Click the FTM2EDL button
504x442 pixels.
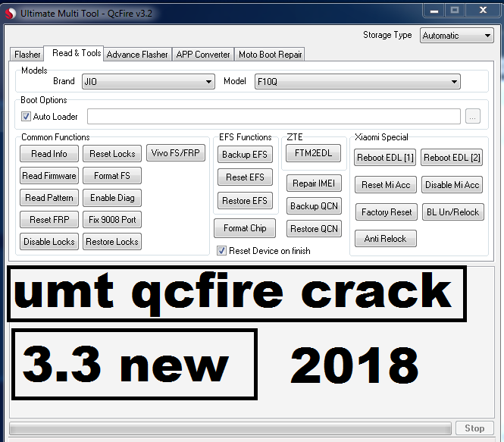(x=314, y=153)
